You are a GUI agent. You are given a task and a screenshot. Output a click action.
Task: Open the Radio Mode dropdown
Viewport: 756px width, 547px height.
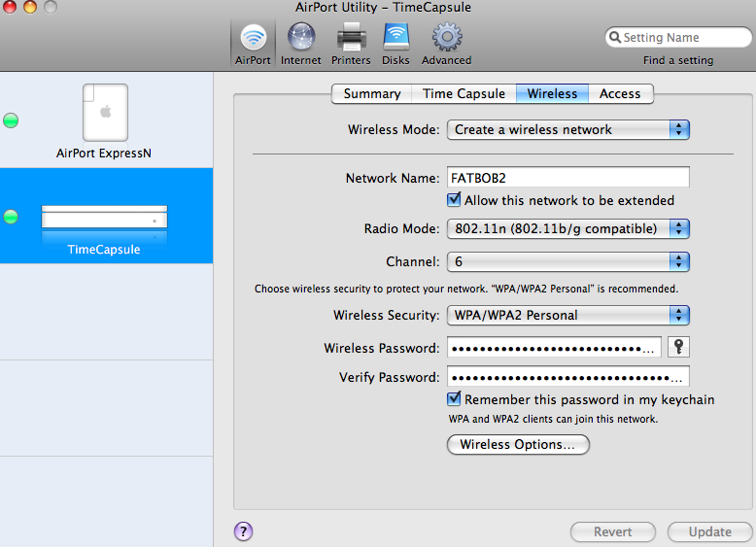coord(567,228)
